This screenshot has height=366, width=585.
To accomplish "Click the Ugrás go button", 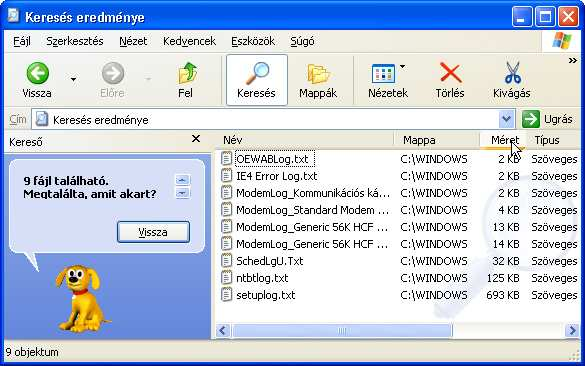I will pos(547,120).
